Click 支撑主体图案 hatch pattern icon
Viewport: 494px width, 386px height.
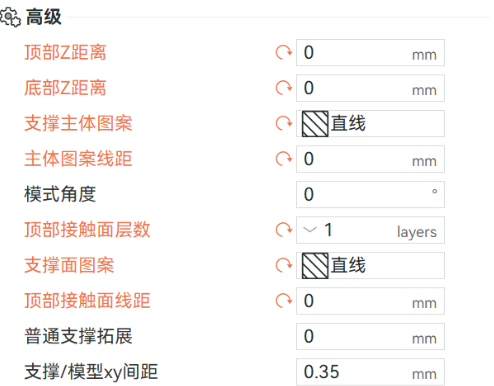click(315, 124)
